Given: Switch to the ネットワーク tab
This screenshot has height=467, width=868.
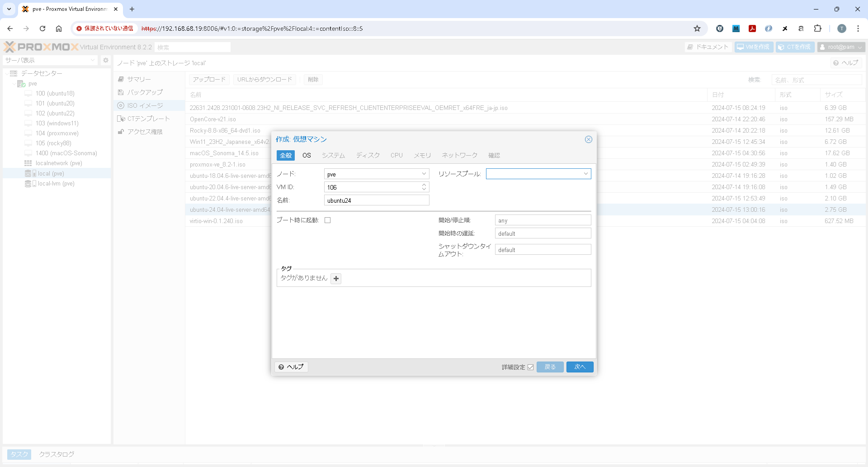Looking at the screenshot, I should tap(459, 155).
